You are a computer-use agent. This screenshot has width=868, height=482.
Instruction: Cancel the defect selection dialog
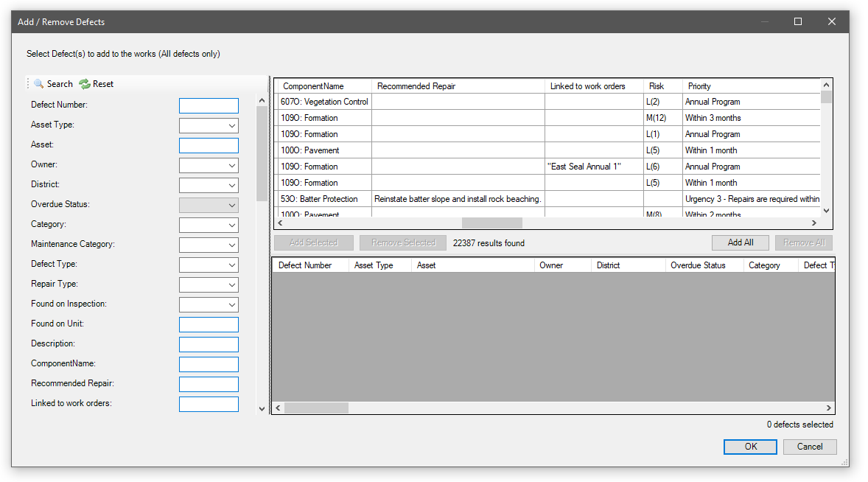(x=809, y=447)
